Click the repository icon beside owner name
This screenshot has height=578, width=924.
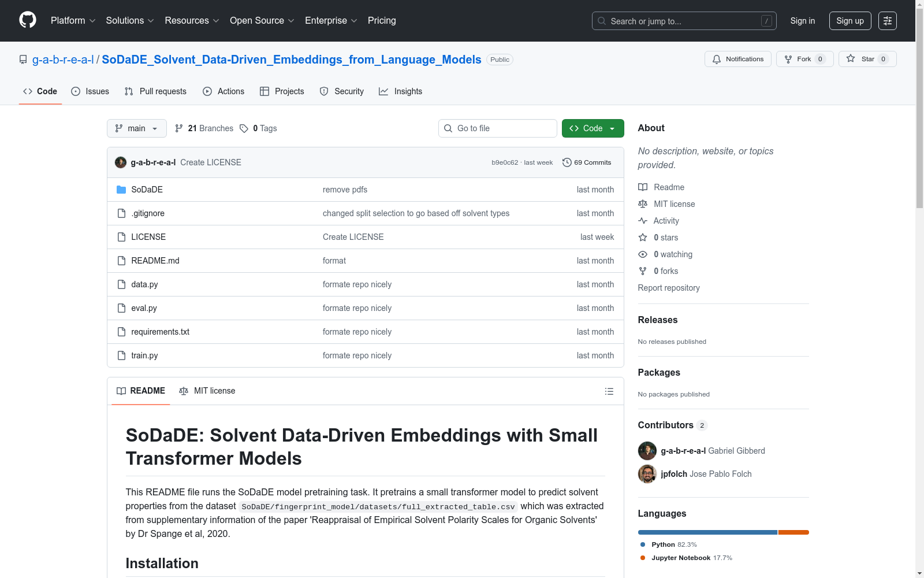pyautogui.click(x=23, y=60)
